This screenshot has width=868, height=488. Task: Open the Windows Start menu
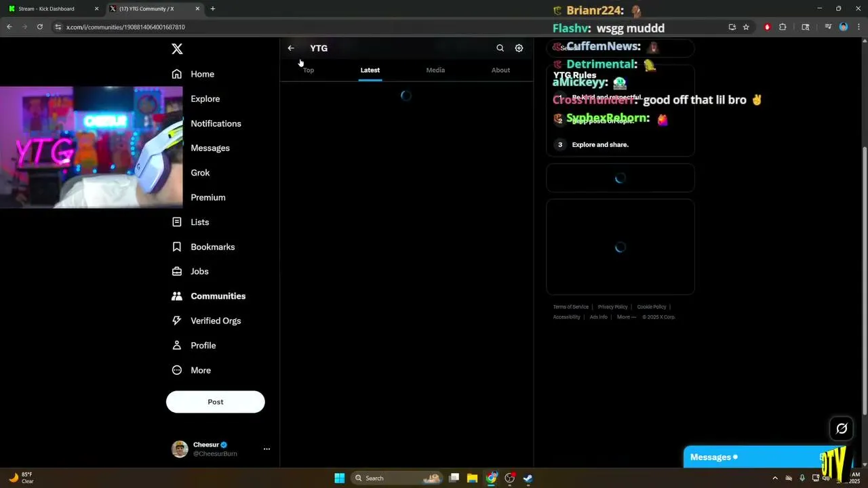click(x=339, y=478)
